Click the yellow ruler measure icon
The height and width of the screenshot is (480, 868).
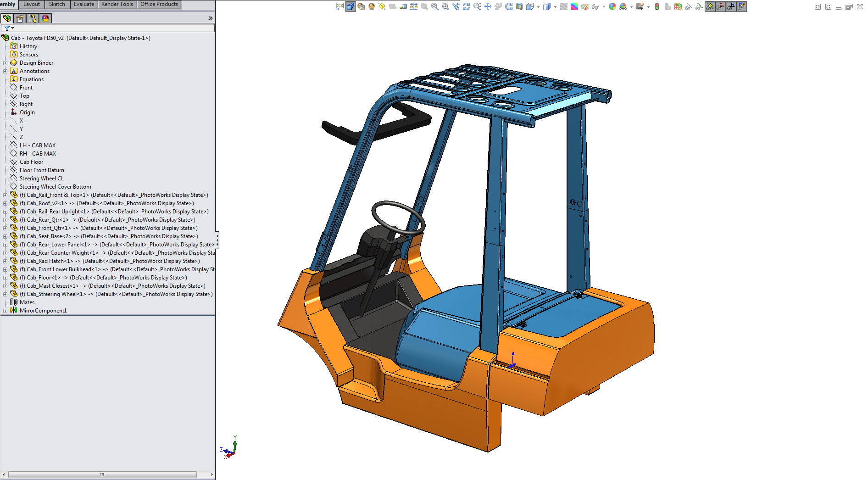tap(382, 6)
